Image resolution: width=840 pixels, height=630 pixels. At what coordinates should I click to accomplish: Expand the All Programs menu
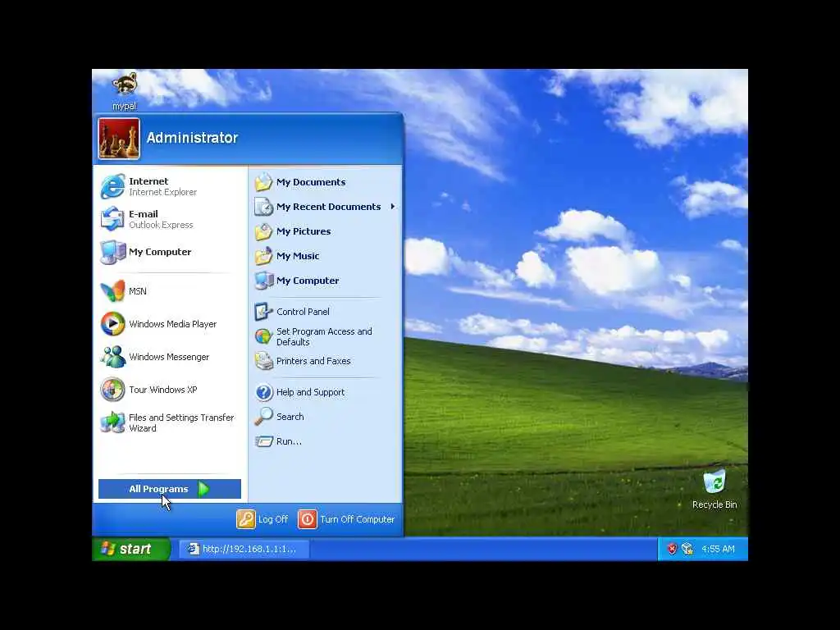click(x=170, y=489)
